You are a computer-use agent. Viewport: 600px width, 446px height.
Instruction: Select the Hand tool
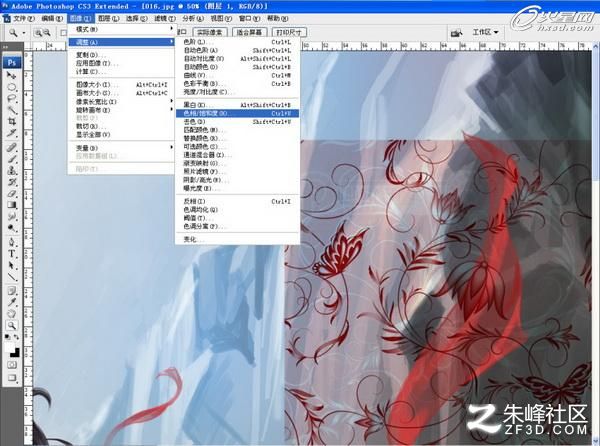(11, 314)
